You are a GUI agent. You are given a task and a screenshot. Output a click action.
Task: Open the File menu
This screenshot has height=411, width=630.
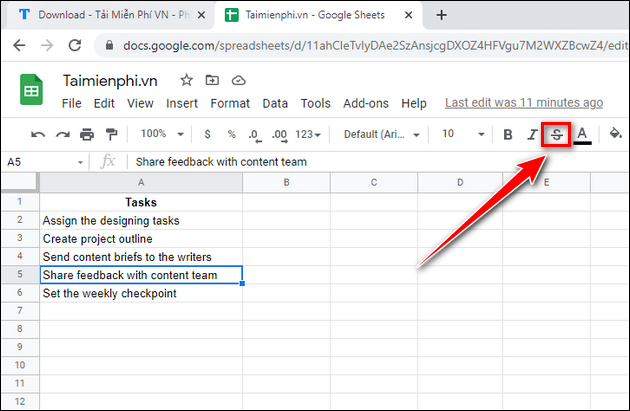click(x=72, y=103)
